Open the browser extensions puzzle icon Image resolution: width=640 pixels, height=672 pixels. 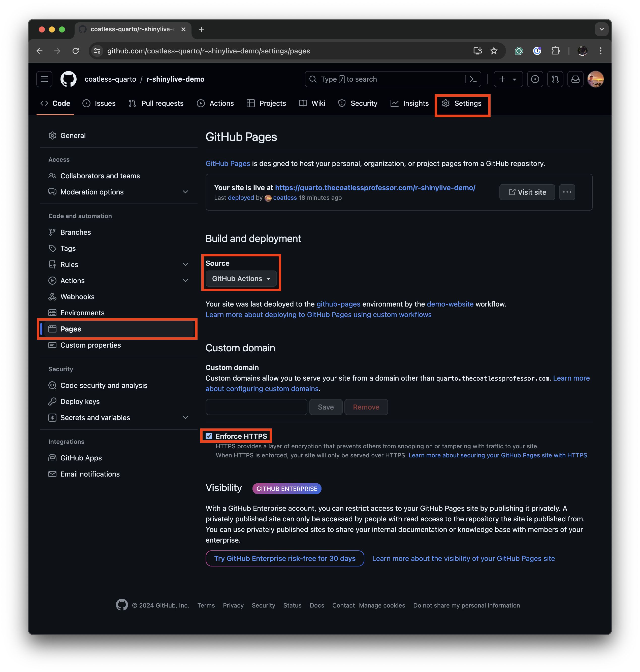[x=555, y=51]
